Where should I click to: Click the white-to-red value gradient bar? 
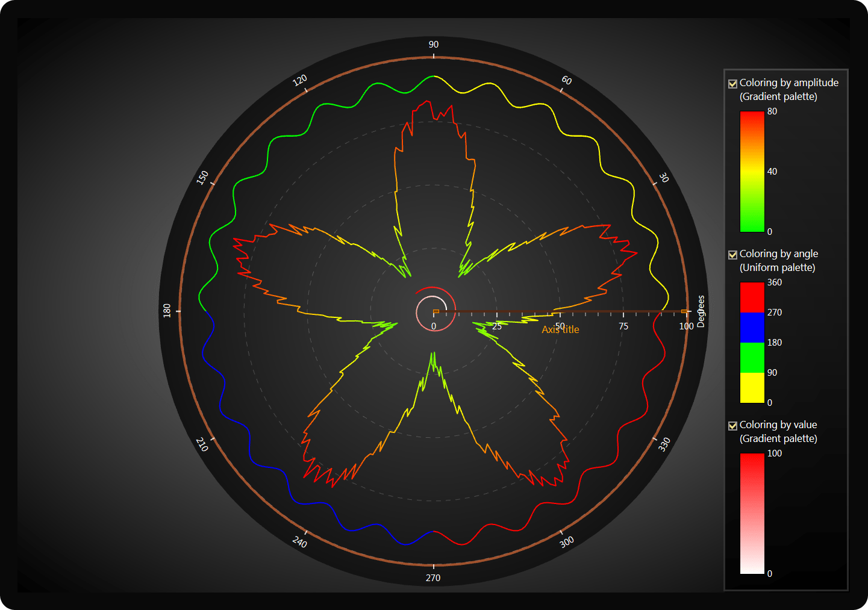[x=751, y=513]
